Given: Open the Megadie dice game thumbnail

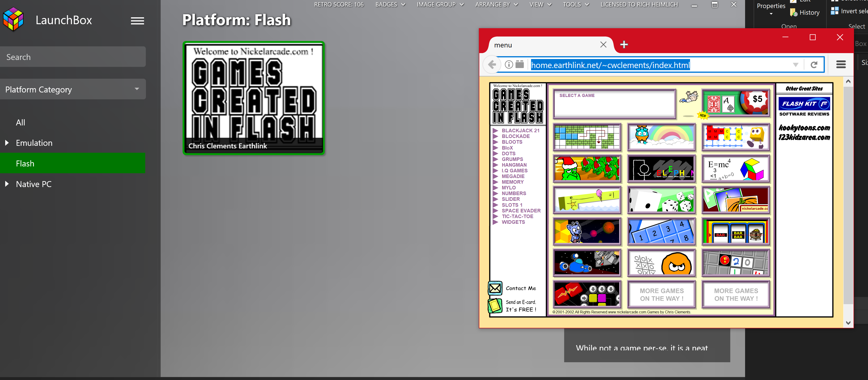Looking at the screenshot, I should click(661, 200).
